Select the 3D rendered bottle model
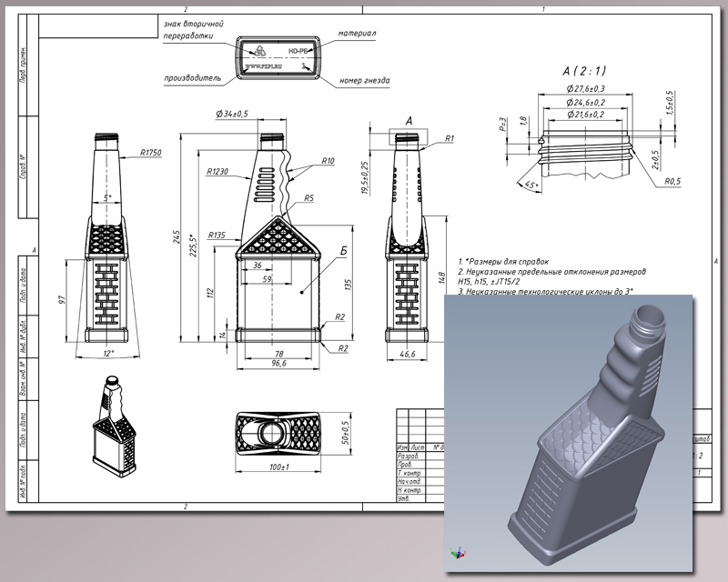728x582 pixels. point(586,434)
